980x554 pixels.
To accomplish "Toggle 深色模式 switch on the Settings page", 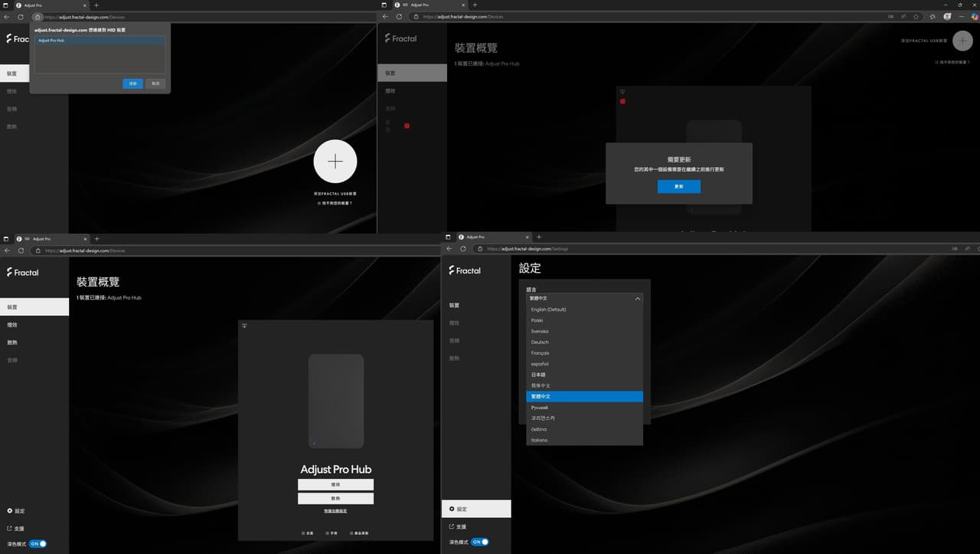I will pyautogui.click(x=480, y=542).
